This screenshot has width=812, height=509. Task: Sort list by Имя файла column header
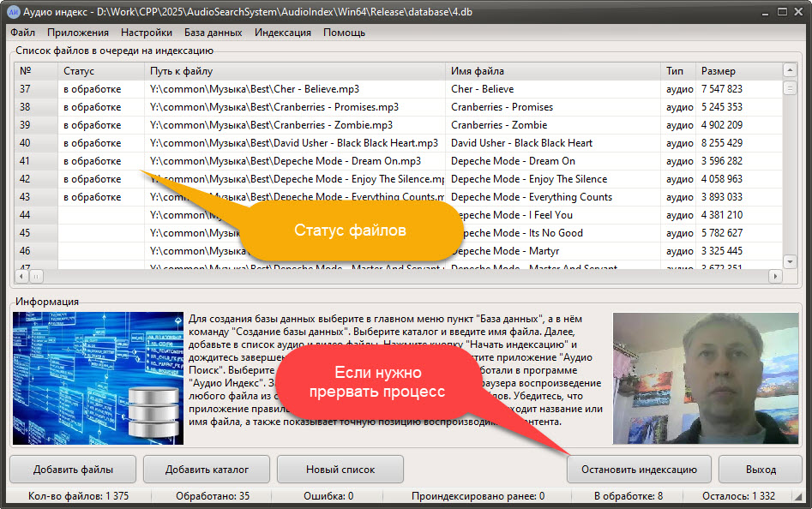(553, 71)
